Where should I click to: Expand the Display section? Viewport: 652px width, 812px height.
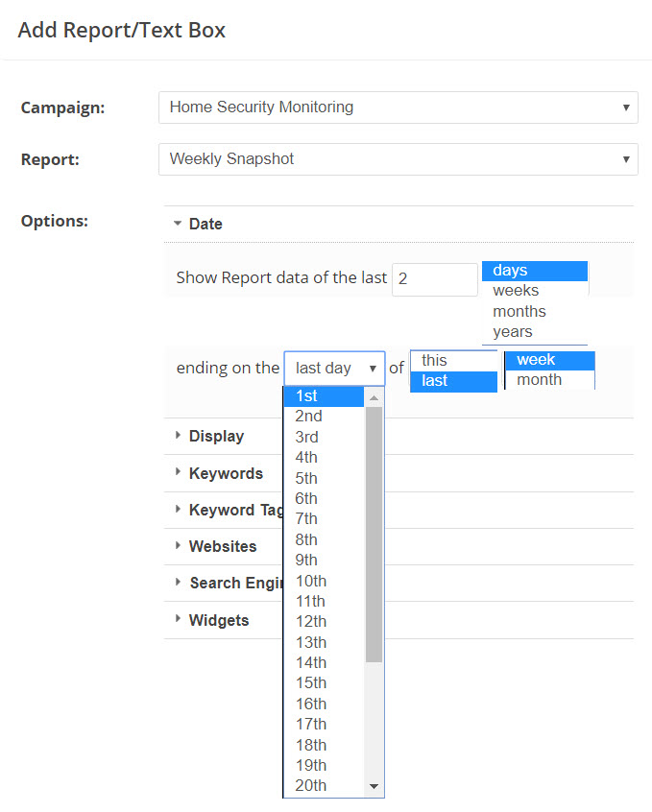click(x=216, y=436)
